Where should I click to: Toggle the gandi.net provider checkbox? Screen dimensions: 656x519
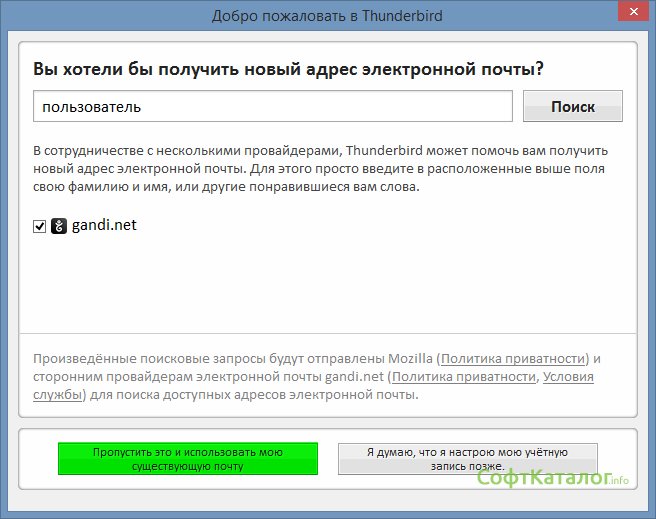tap(40, 227)
